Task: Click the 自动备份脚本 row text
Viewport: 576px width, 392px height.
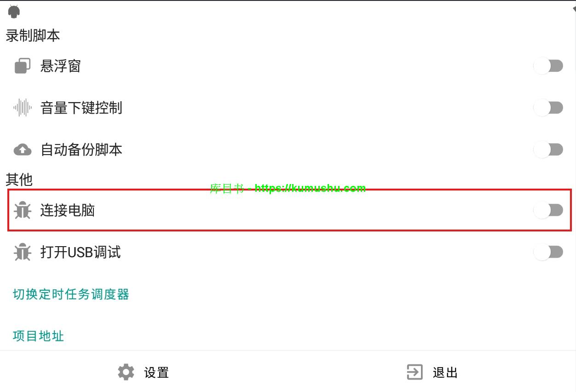Action: 81,150
